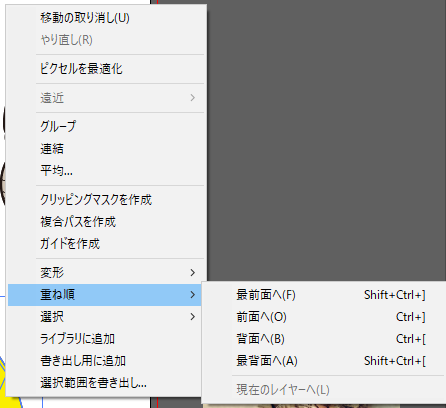446x408 pixels.
Task: Choose クリッピングマスクを作成
Action: pyautogui.click(x=105, y=200)
